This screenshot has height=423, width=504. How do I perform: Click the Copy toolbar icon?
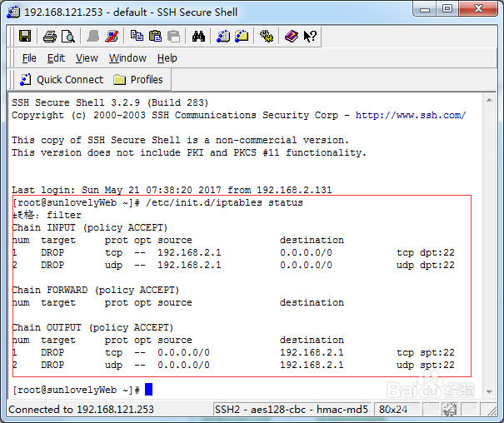point(137,36)
